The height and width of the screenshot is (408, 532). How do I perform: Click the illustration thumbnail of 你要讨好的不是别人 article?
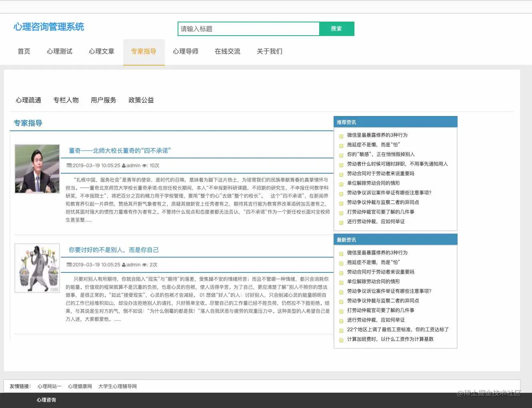click(37, 268)
